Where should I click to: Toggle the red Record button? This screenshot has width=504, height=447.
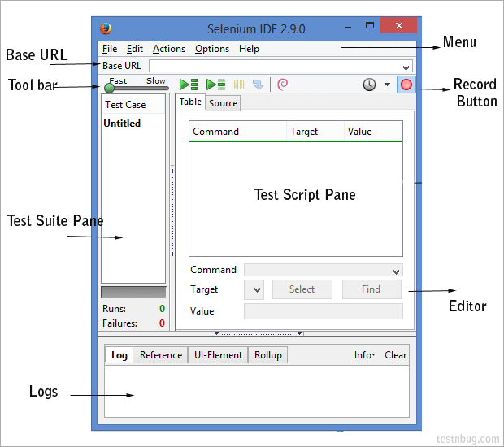tap(406, 85)
